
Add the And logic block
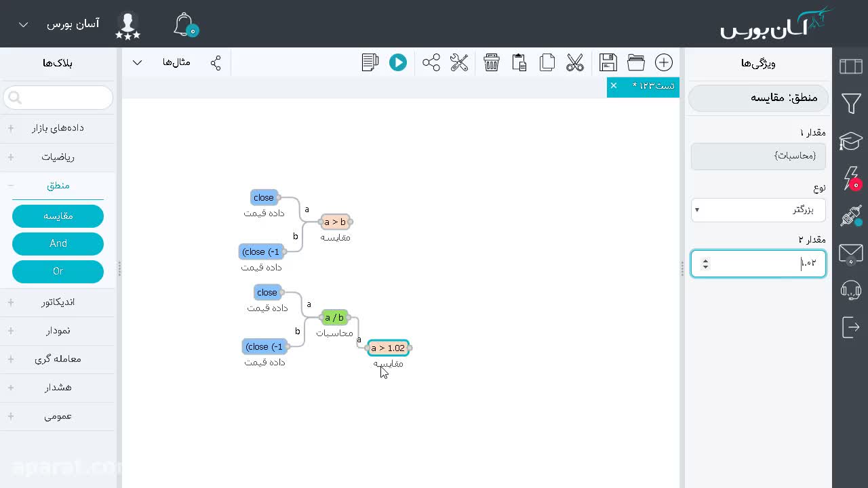(58, 244)
